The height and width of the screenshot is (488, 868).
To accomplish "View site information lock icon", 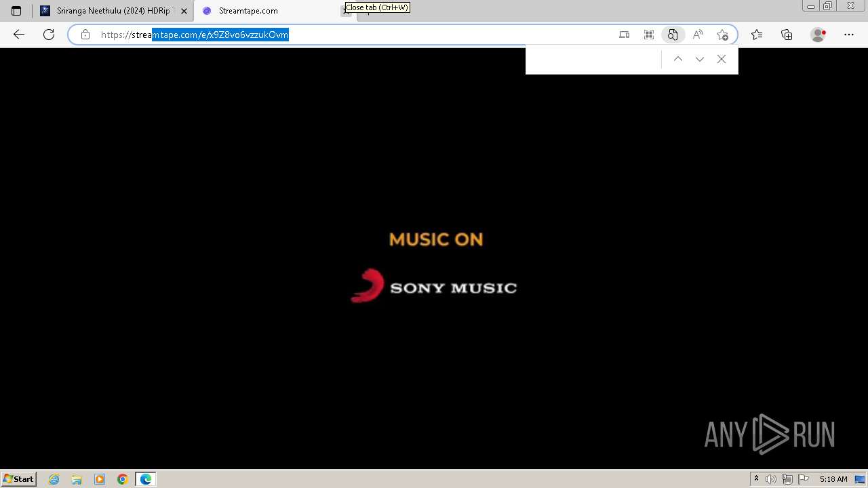I will (x=85, y=35).
